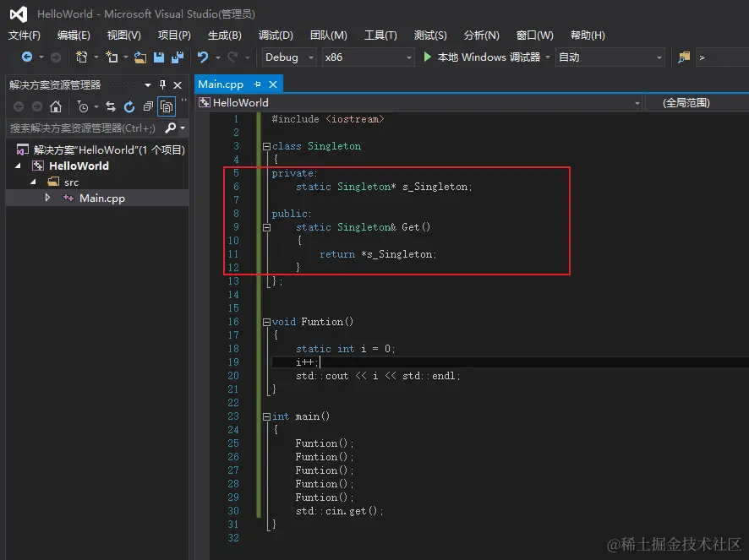Screen dimensions: 749x560
Task: Refresh the Solution Explorer view
Action: point(129,106)
